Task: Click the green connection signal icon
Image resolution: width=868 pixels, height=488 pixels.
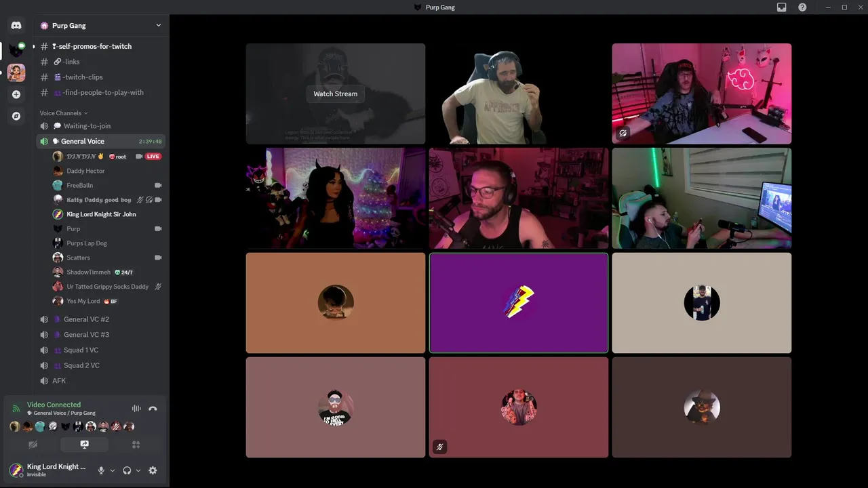Action: (x=16, y=409)
